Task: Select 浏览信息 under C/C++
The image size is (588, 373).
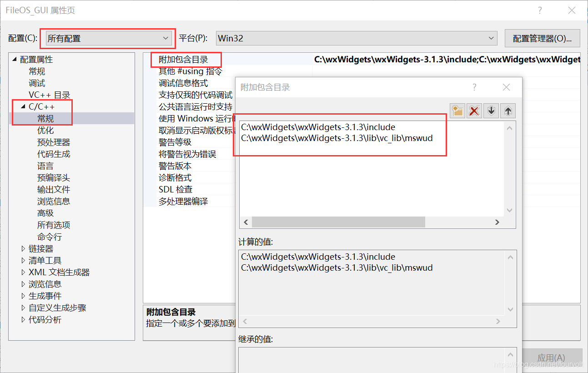Action: 54,202
